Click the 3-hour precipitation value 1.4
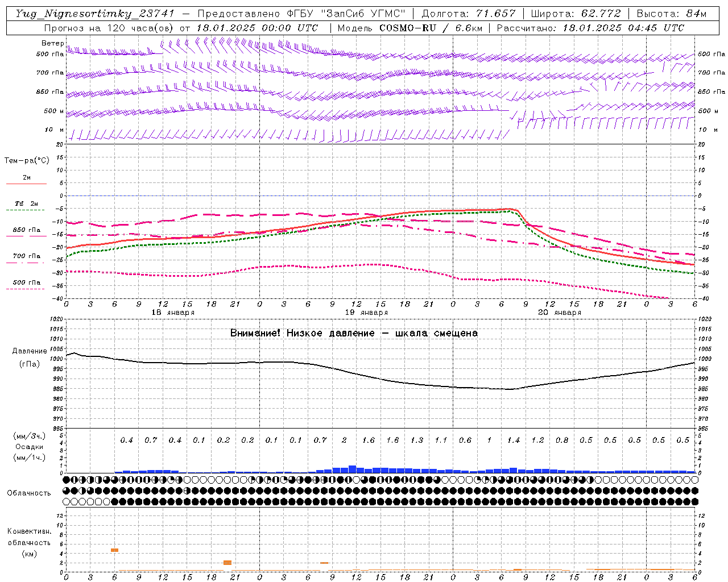 click(514, 440)
